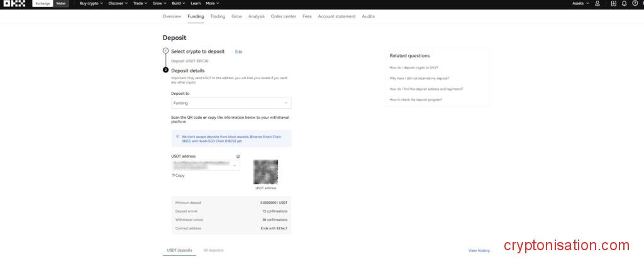Click the USDT address QR code
Image resolution: width=644 pixels, height=259 pixels.
265,172
